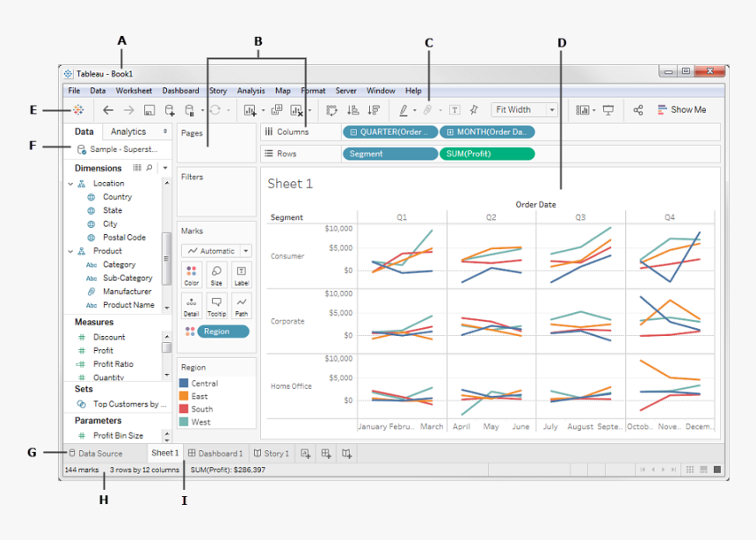
Task: Click the Segment pill in Rows
Action: click(x=390, y=154)
